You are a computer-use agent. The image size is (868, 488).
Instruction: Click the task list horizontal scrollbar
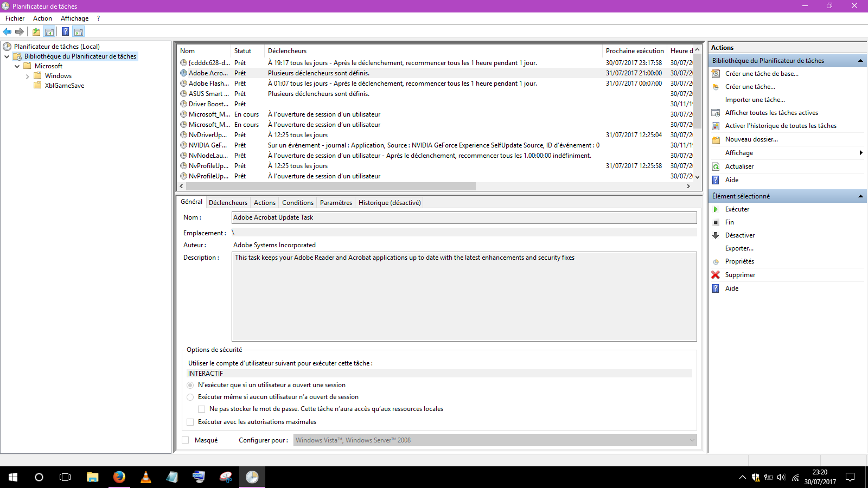click(331, 186)
